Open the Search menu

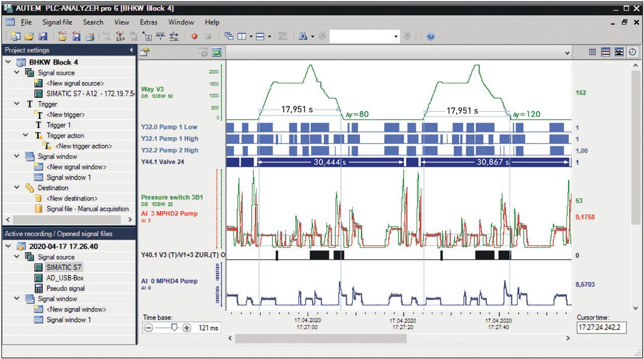tap(93, 22)
